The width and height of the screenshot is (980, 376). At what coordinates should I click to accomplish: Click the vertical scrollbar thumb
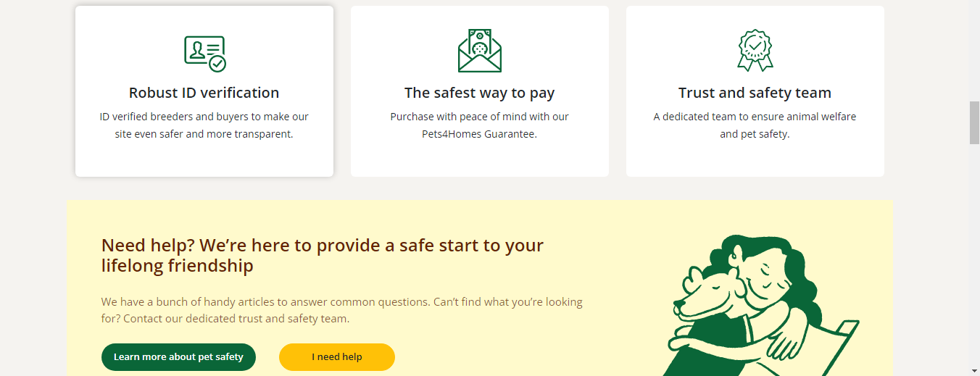pos(974,123)
